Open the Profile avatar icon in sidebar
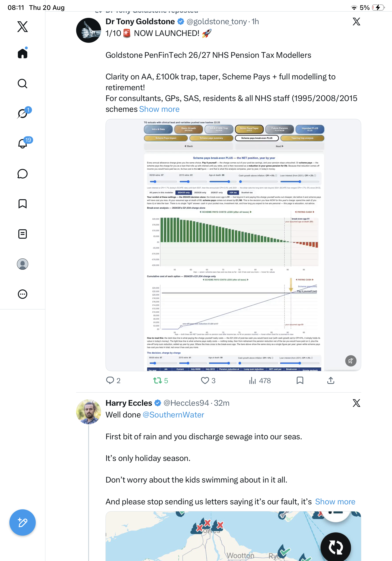Viewport: 392px width, 561px height. point(23,264)
